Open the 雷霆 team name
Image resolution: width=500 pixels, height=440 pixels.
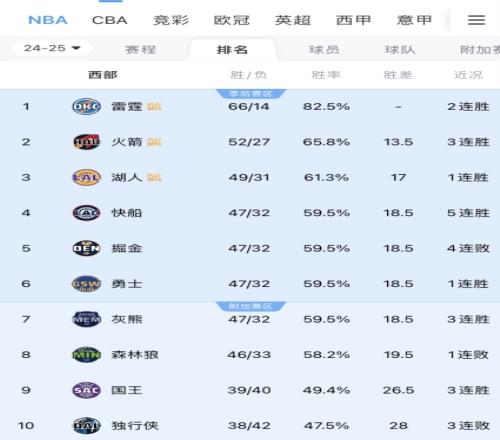coord(127,107)
